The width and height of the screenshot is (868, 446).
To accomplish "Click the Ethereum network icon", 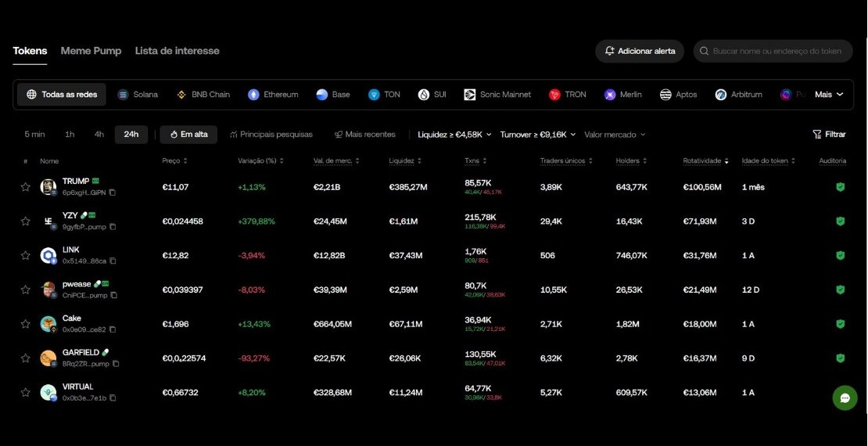I will click(253, 95).
